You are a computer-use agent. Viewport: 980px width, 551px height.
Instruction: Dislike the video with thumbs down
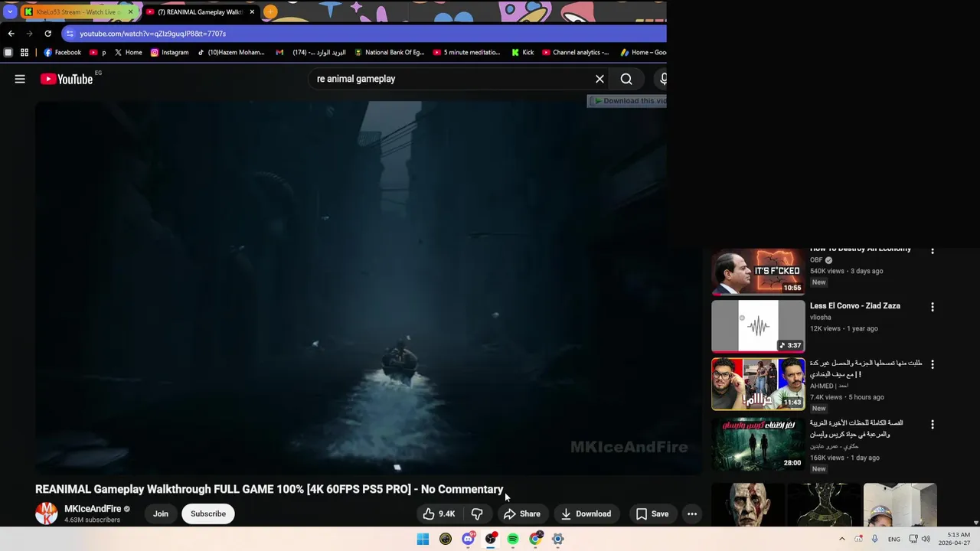point(477,514)
